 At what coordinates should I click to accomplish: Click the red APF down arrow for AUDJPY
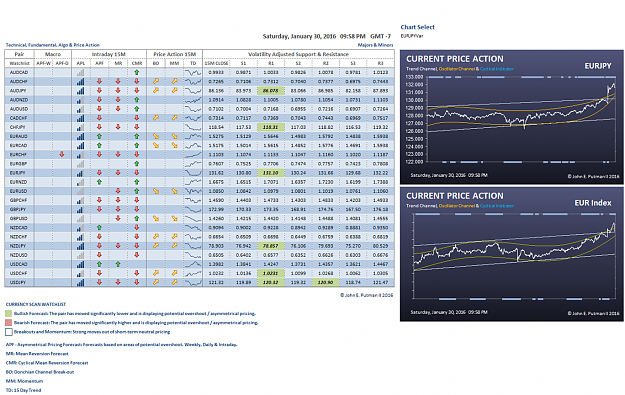pos(99,91)
